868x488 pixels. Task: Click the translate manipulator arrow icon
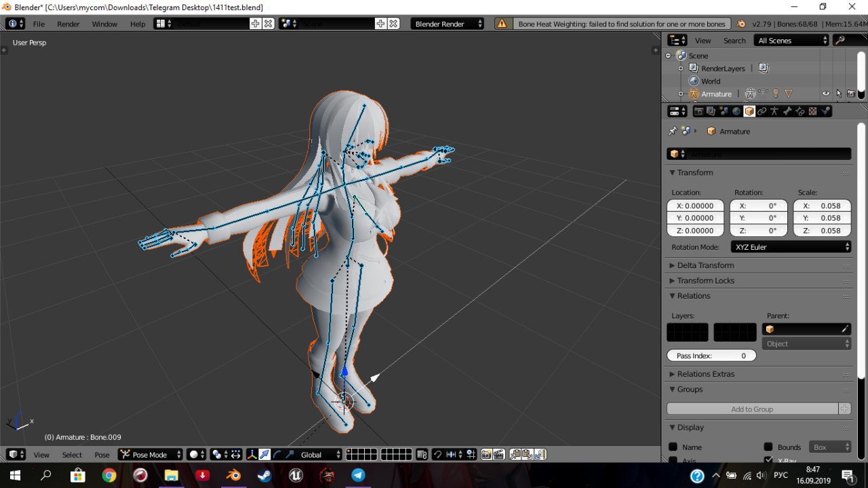pos(264,454)
